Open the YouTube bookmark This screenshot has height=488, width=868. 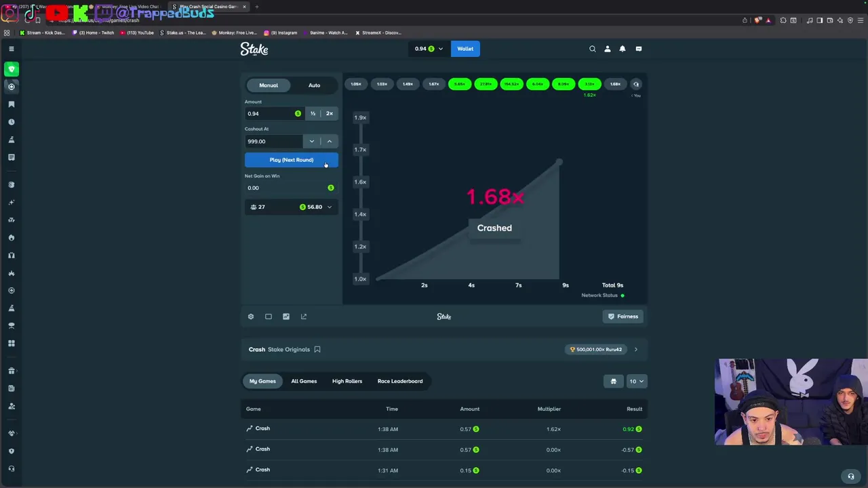138,33
